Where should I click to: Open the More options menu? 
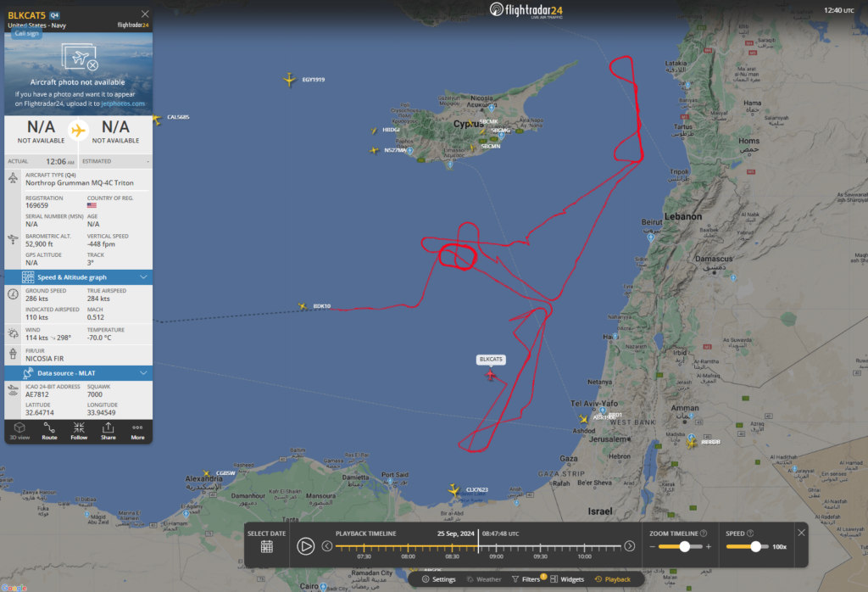pos(137,432)
